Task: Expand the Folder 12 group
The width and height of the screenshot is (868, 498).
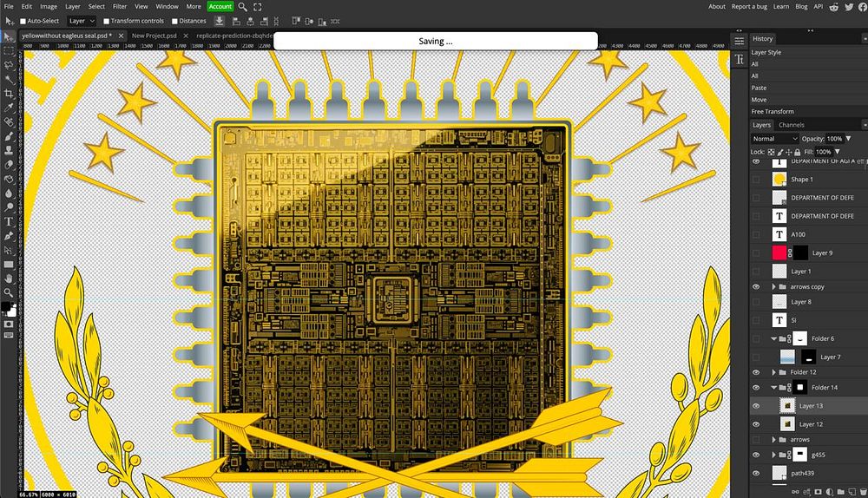Action: (x=774, y=372)
